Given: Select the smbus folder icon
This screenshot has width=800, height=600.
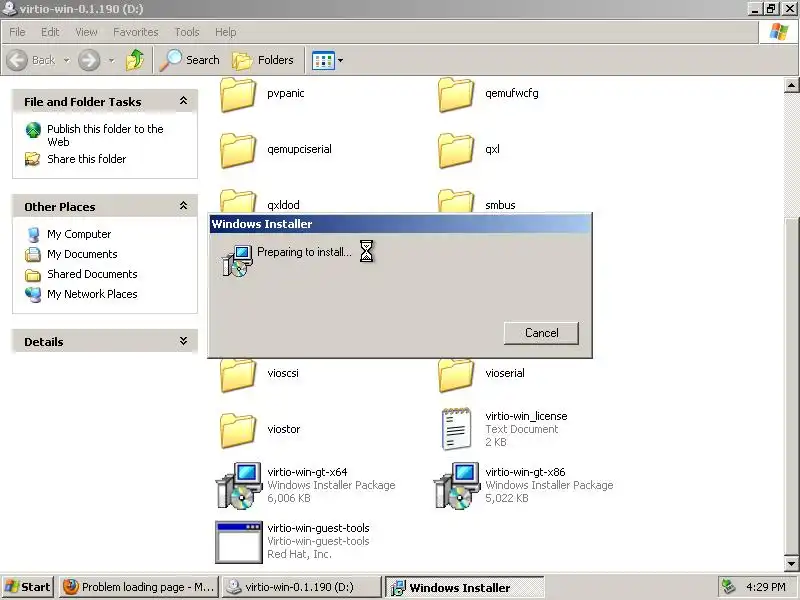Looking at the screenshot, I should tap(456, 201).
